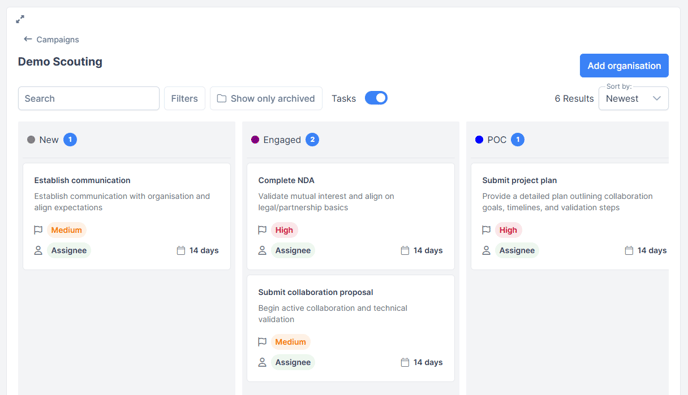688x395 pixels.
Task: Expand the sort dropdown chevron arrow
Action: (656, 98)
